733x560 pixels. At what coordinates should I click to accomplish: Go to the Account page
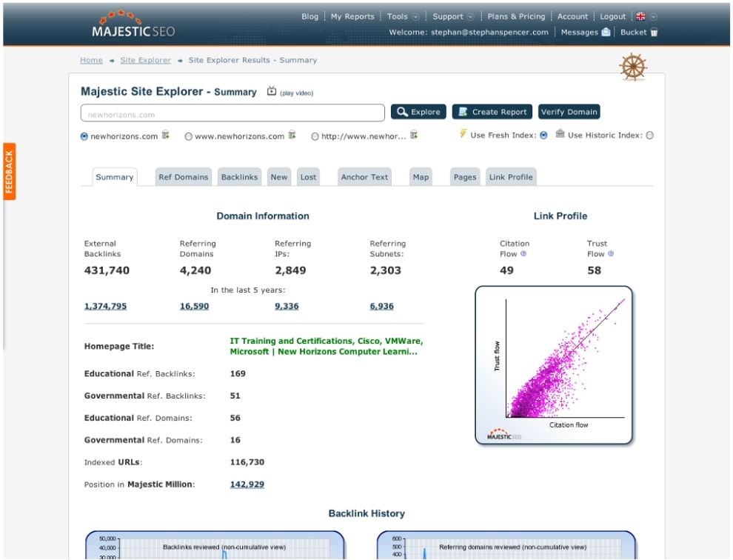[572, 16]
